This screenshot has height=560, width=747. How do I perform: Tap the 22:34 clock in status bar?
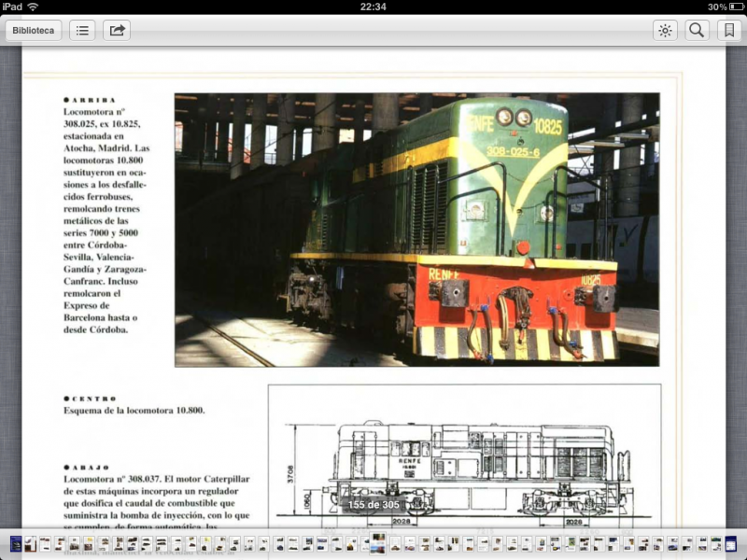[373, 7]
